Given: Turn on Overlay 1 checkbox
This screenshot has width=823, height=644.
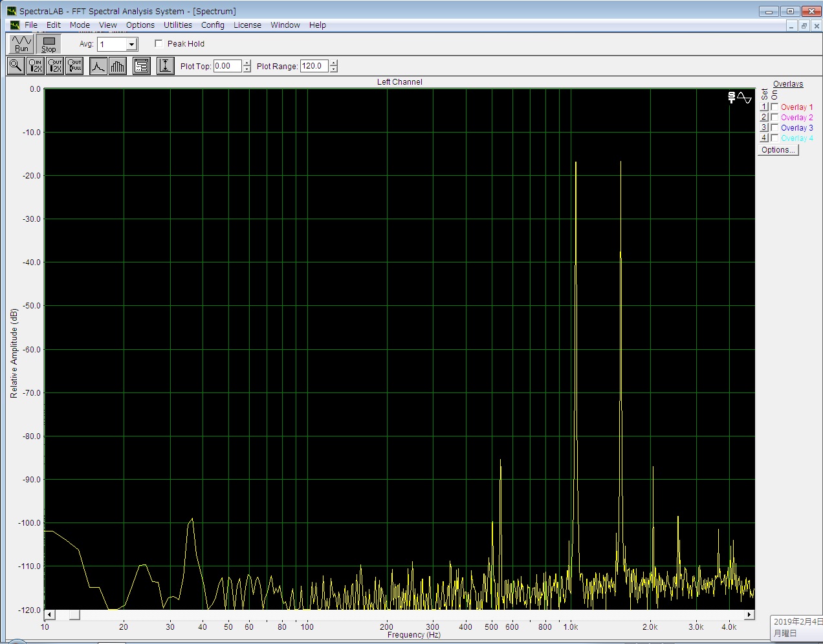Looking at the screenshot, I should coord(774,107).
